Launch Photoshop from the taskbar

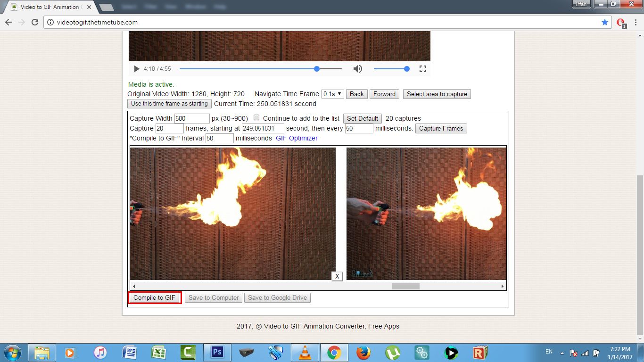(x=217, y=352)
